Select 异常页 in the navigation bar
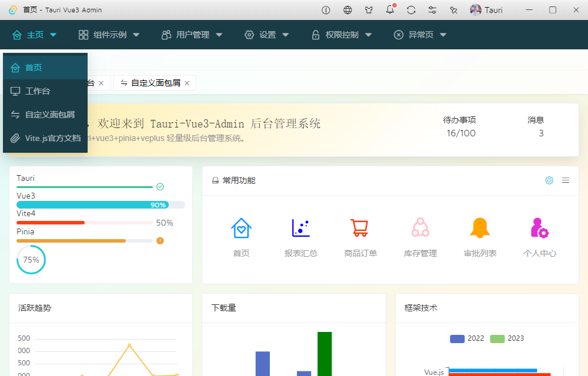 click(419, 35)
